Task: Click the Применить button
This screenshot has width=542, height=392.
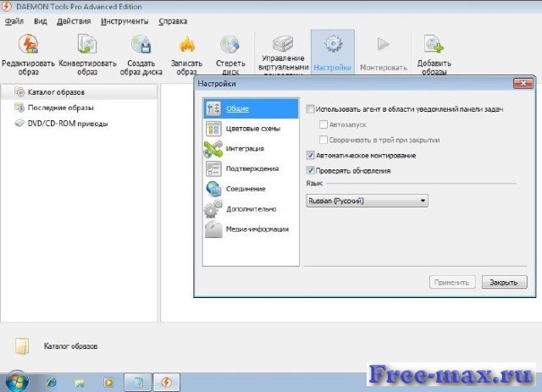Action: click(x=452, y=282)
